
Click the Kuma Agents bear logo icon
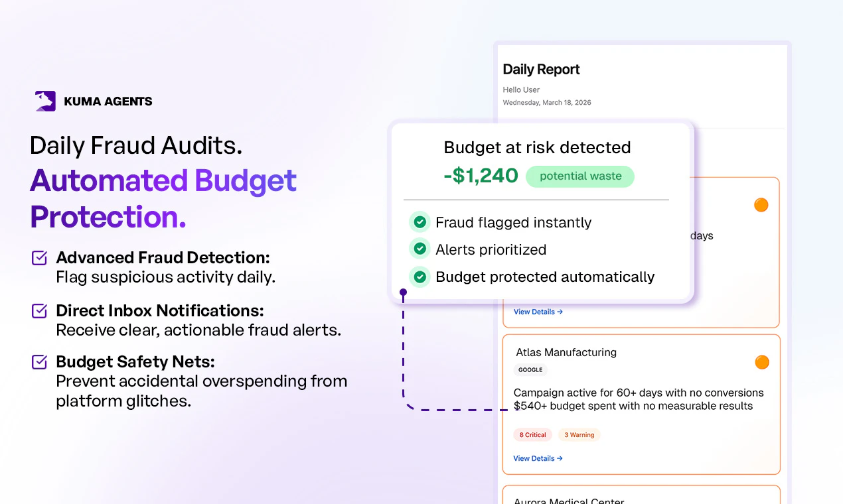(44, 100)
